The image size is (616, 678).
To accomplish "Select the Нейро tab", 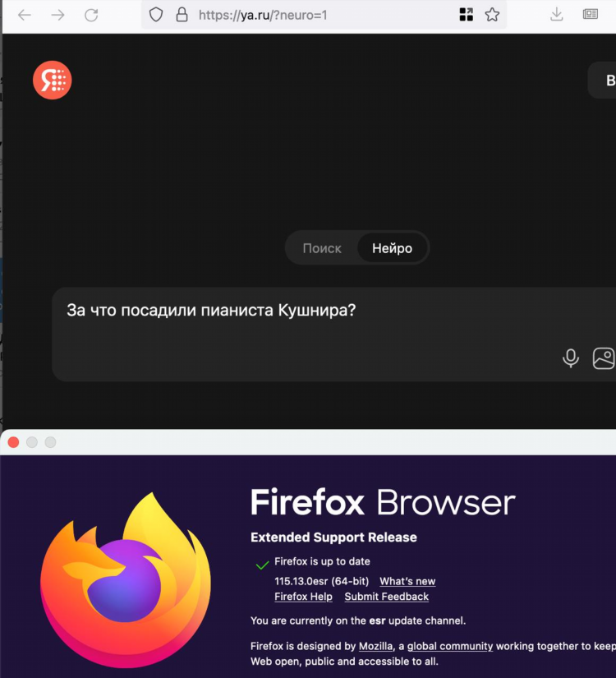I will pyautogui.click(x=392, y=248).
